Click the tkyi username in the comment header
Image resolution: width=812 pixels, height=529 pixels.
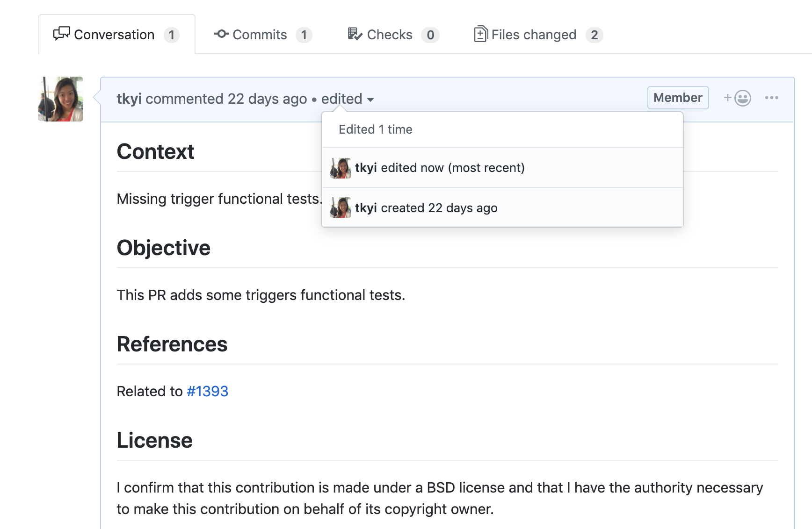(x=129, y=99)
